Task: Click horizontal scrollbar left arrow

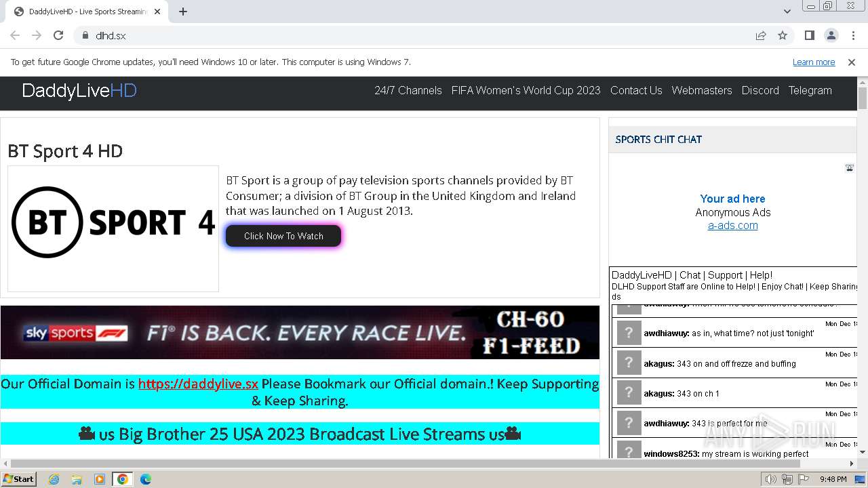Action: click(5, 464)
